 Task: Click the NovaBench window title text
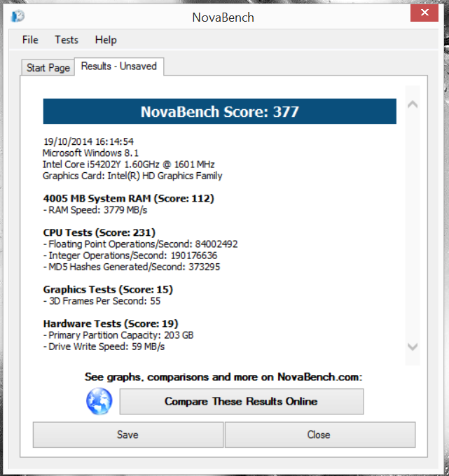click(223, 17)
